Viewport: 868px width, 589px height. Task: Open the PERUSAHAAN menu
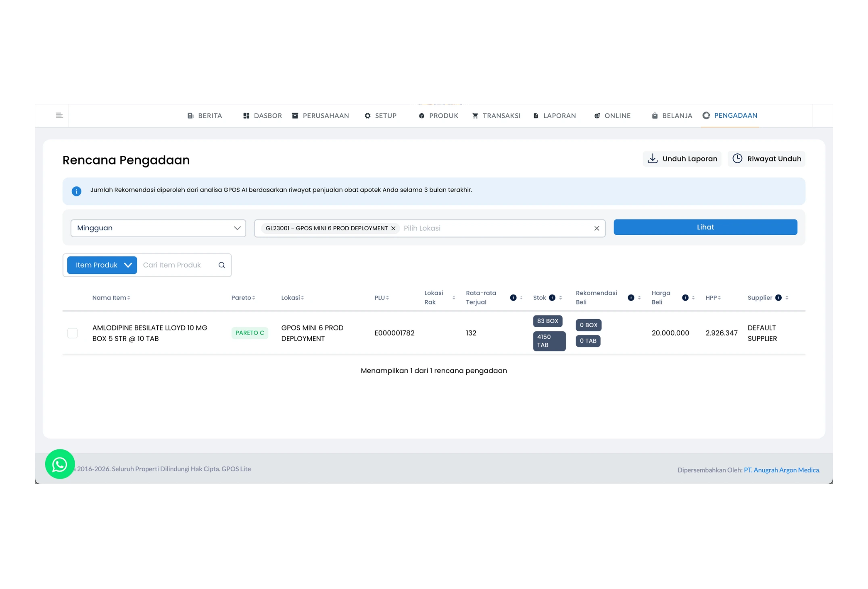321,116
